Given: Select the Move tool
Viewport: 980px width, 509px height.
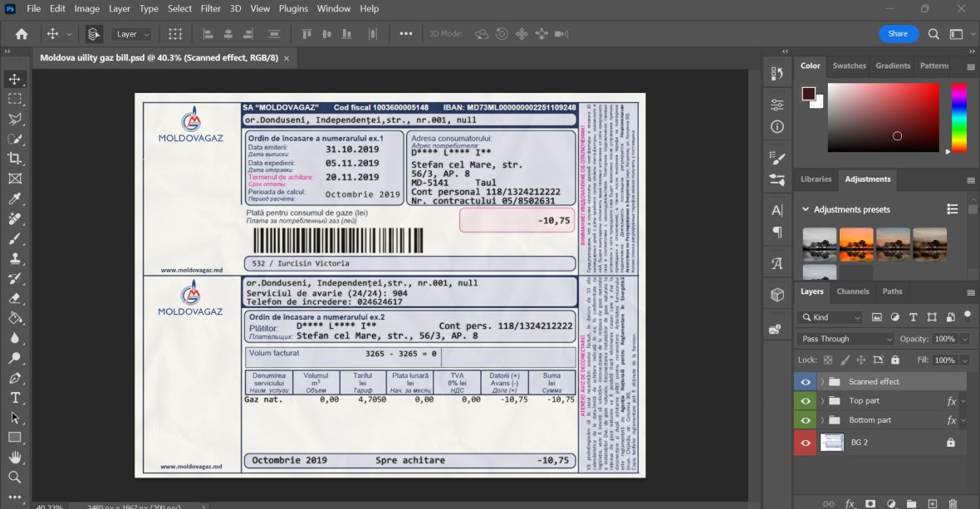Looking at the screenshot, I should [14, 80].
